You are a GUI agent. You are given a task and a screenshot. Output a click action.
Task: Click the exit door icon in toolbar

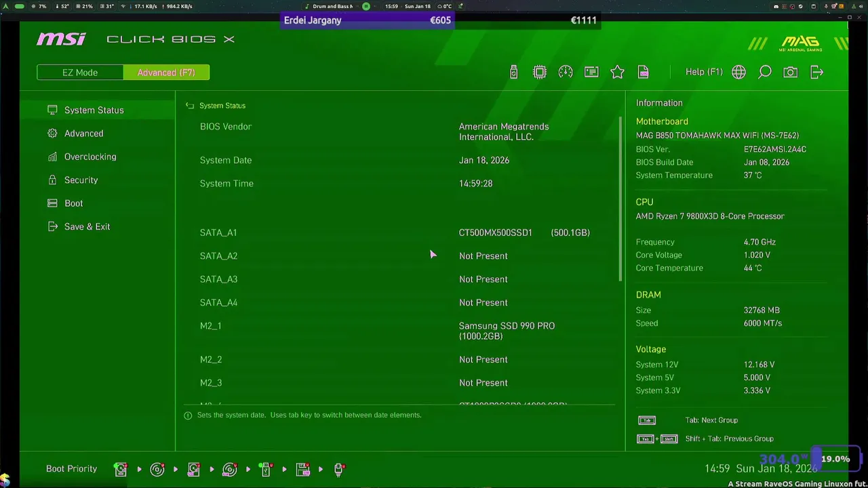click(x=816, y=72)
